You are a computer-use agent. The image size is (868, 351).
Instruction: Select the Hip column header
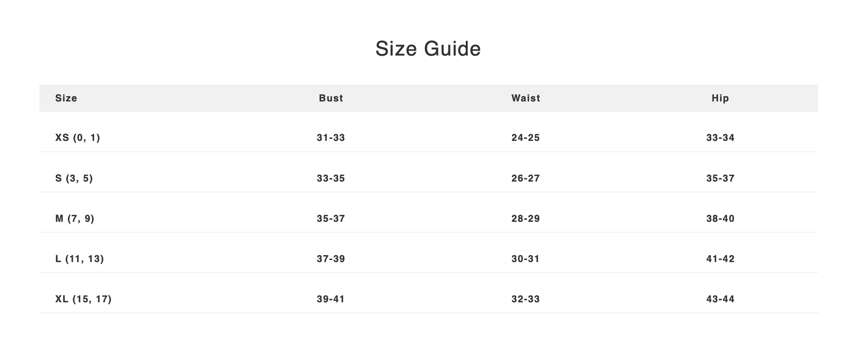point(720,98)
